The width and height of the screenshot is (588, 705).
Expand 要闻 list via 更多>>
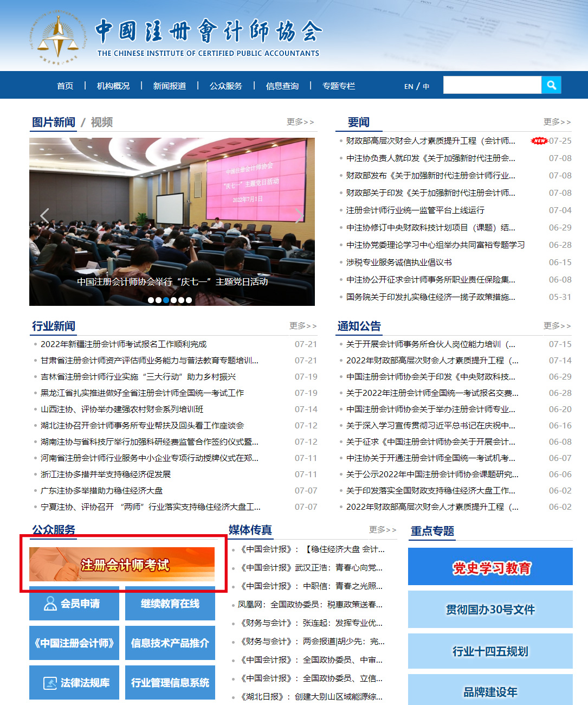point(556,121)
